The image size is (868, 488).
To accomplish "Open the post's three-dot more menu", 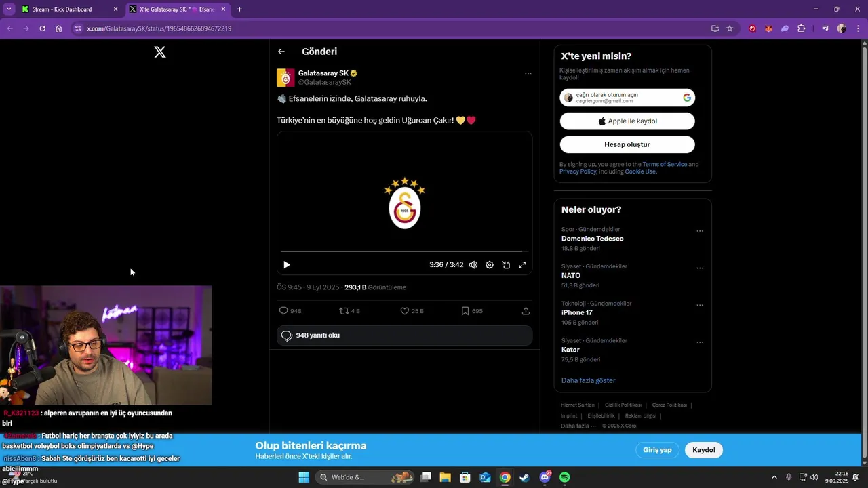I will coord(528,73).
